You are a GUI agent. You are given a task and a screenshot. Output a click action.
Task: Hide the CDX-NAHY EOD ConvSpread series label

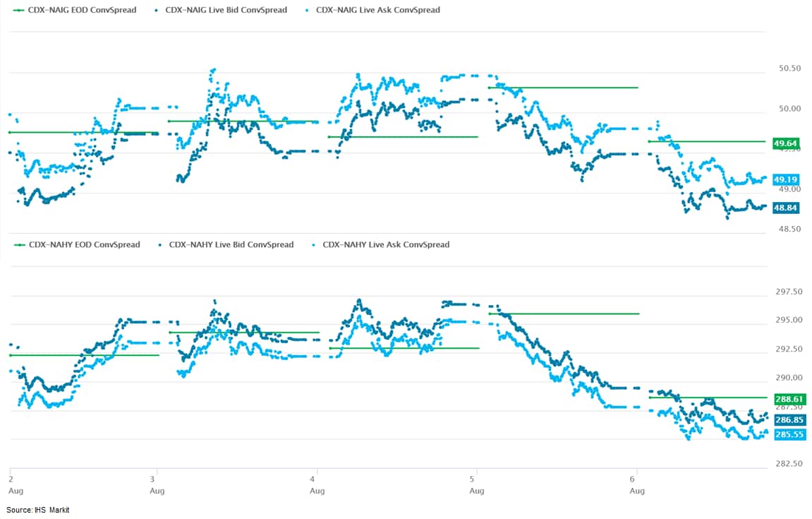coord(84,245)
